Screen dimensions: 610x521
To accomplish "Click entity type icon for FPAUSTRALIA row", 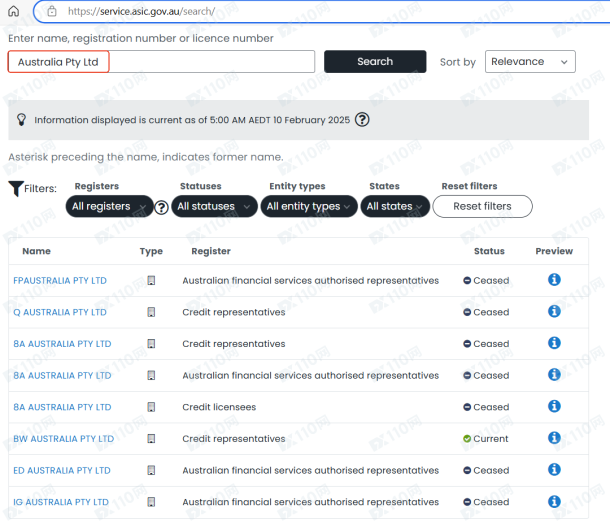I will point(151,280).
